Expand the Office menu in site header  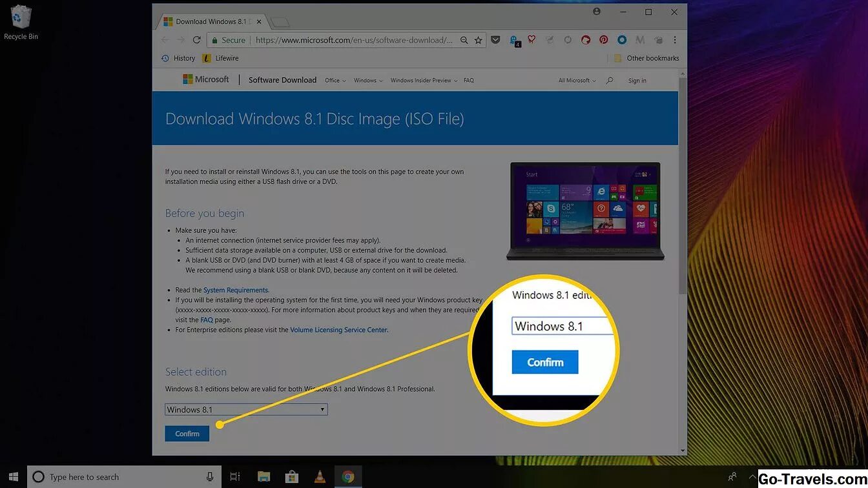[x=335, y=81]
